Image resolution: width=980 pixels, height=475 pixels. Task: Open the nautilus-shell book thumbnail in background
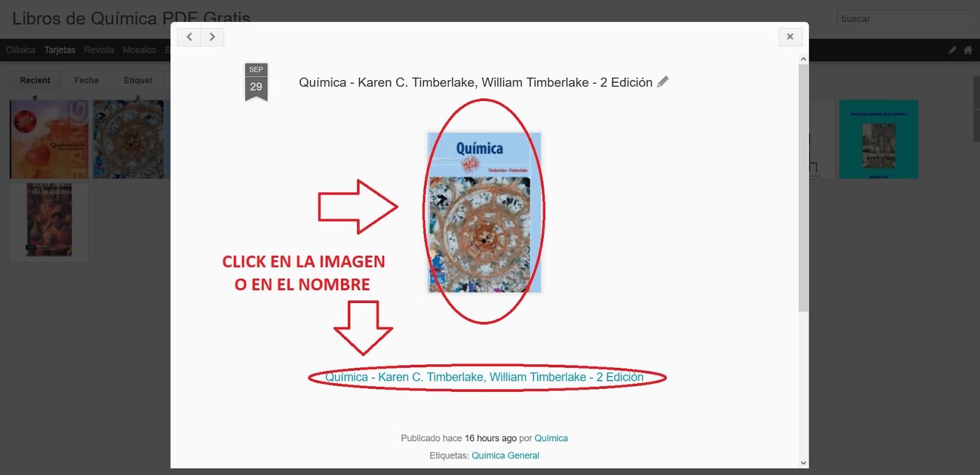click(131, 140)
